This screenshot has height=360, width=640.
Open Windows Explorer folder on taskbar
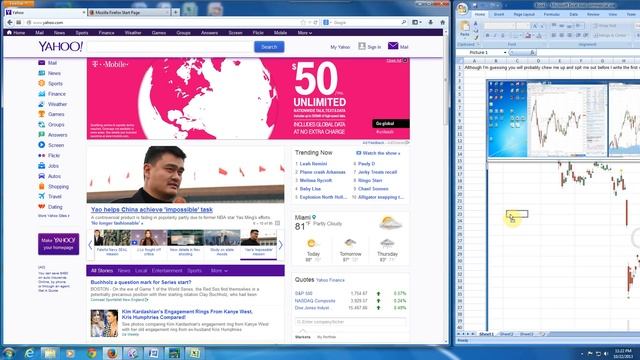click(x=50, y=353)
